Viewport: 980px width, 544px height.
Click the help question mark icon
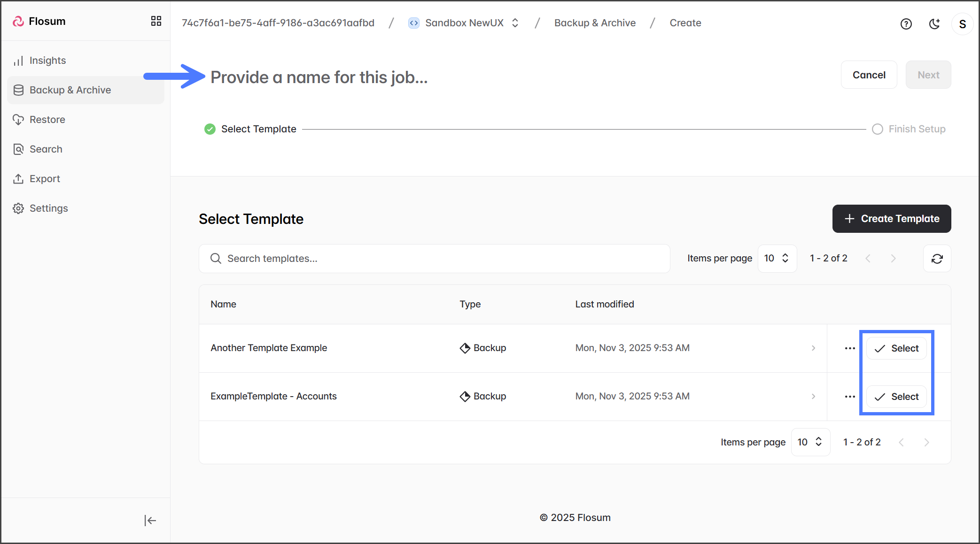pos(906,24)
